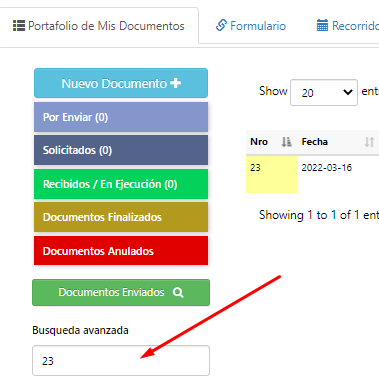Switch to the Formulario tab

(251, 26)
